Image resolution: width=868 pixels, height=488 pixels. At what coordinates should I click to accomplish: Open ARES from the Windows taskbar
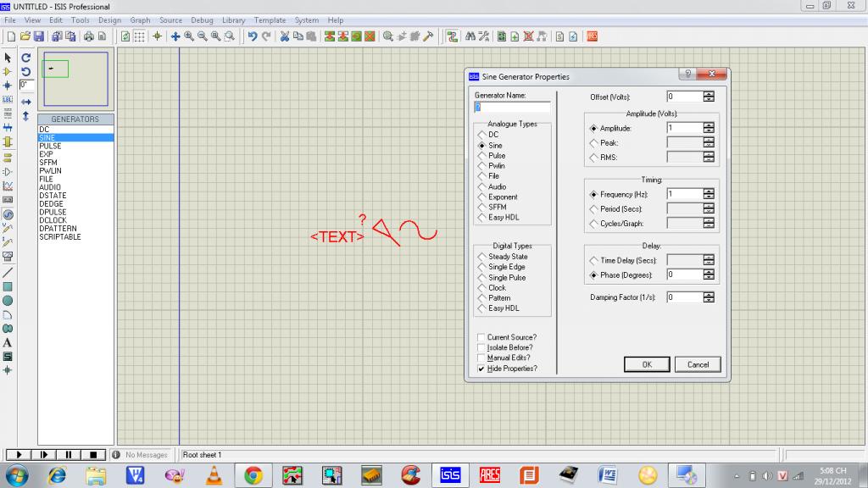click(490, 474)
